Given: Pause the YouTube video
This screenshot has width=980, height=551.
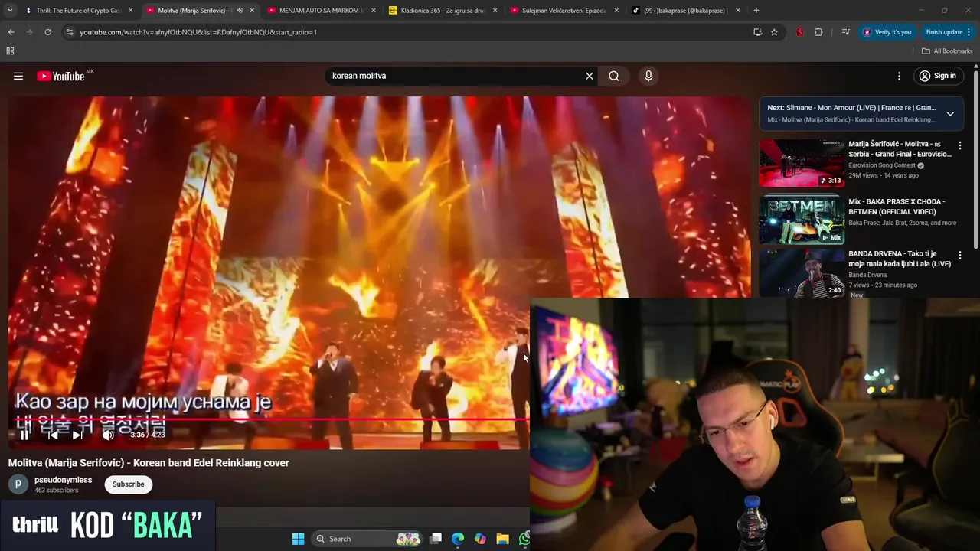Looking at the screenshot, I should coord(24,435).
